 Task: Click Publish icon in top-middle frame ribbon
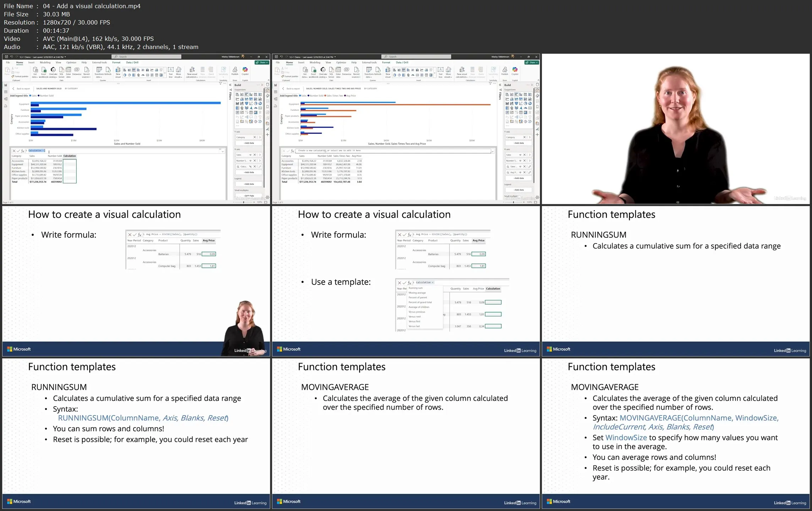tap(505, 70)
